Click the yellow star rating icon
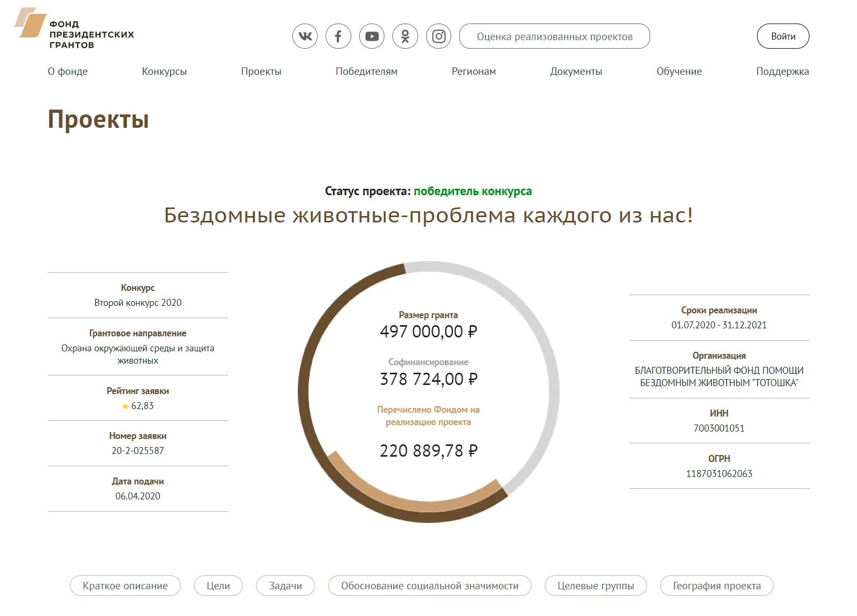Viewport: 857px width, 616px height. pos(125,406)
